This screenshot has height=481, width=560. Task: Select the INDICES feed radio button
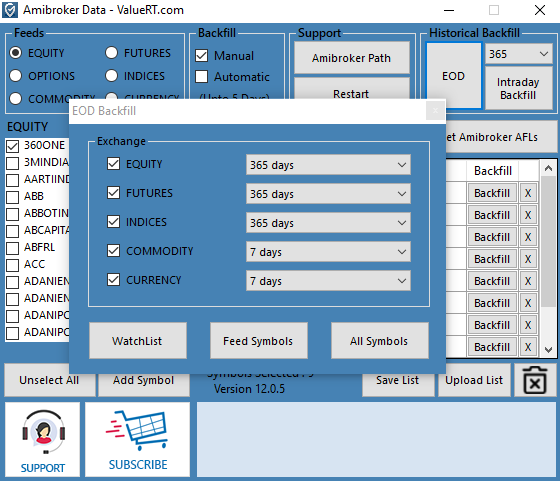111,75
